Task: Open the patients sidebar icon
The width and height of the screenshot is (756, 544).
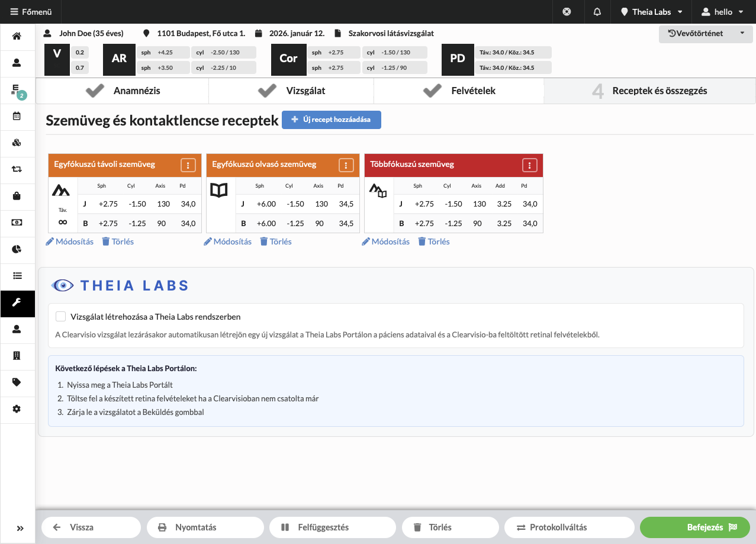Action: pos(17,63)
